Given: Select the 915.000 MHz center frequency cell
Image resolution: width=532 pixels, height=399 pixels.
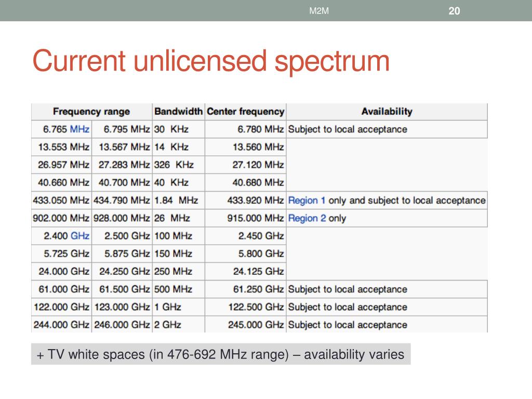Looking at the screenshot, I should pyautogui.click(x=246, y=218).
